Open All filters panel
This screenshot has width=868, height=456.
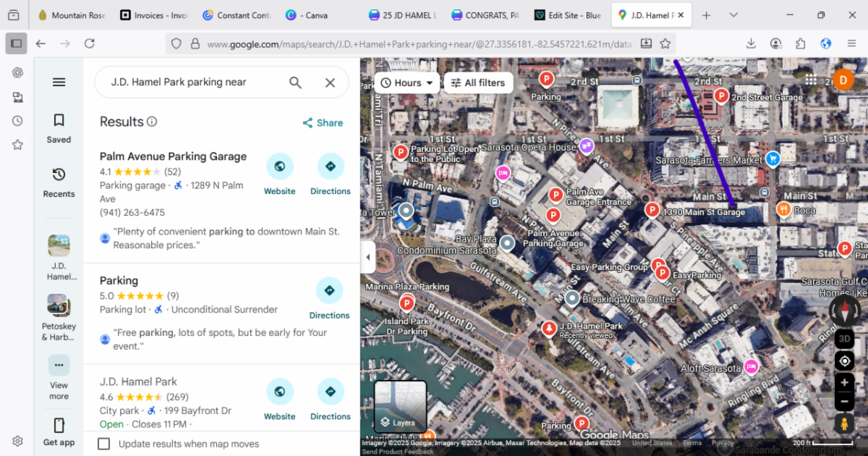478,83
